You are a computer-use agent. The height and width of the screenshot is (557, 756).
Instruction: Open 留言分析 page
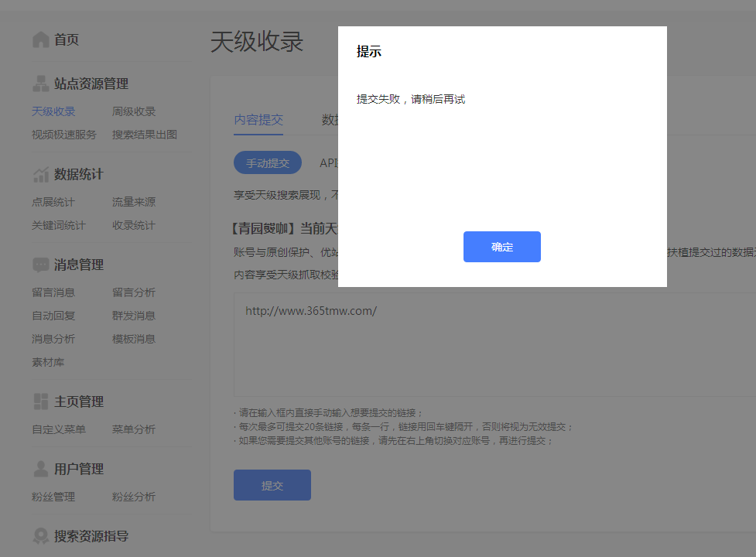(134, 292)
